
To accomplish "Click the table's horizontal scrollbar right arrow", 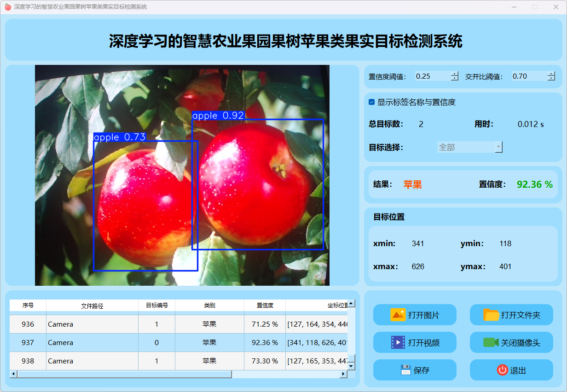I will click(343, 374).
